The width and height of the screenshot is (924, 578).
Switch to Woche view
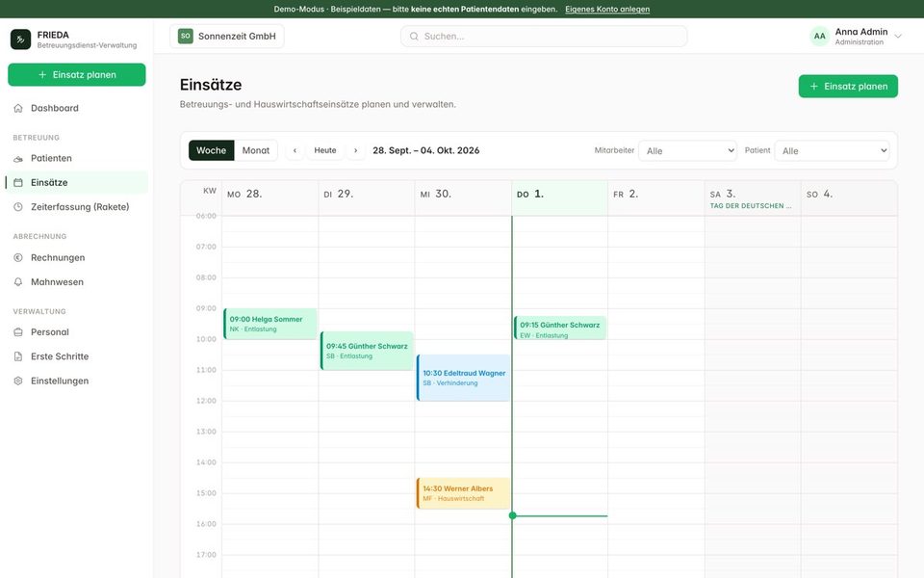211,150
